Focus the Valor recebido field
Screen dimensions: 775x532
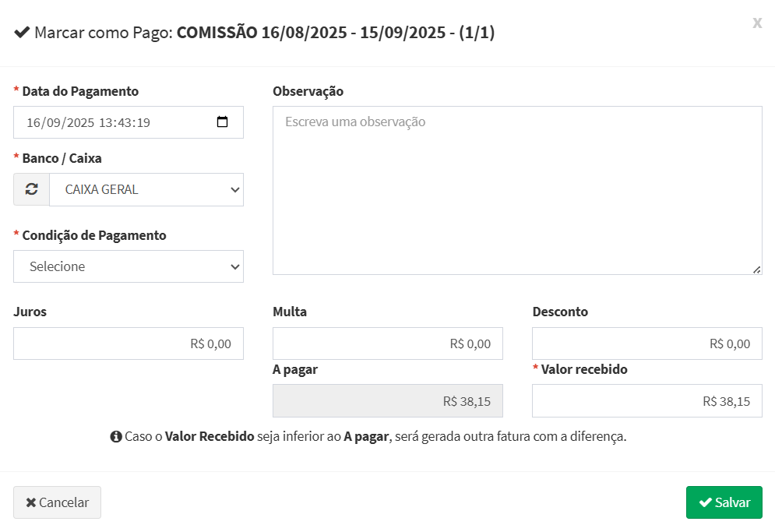point(646,401)
